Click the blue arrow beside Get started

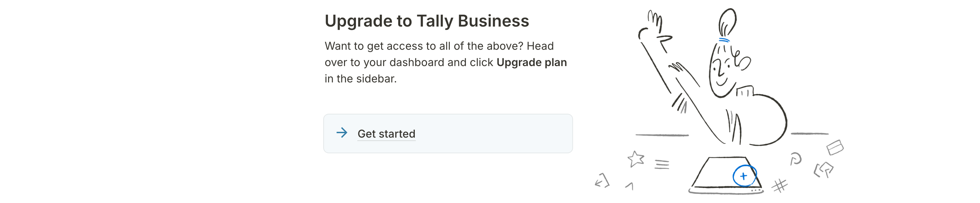(342, 133)
